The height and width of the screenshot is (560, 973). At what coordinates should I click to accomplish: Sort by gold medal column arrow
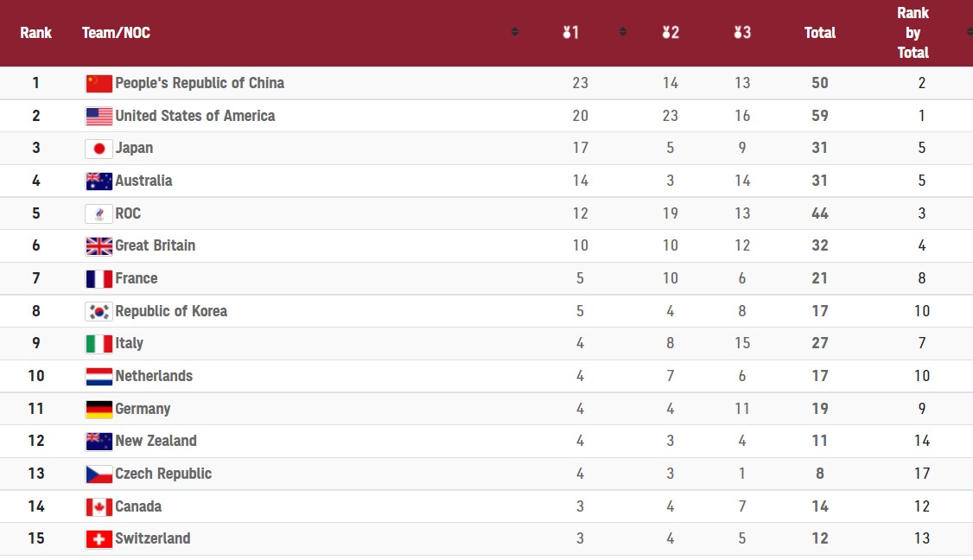[x=622, y=32]
